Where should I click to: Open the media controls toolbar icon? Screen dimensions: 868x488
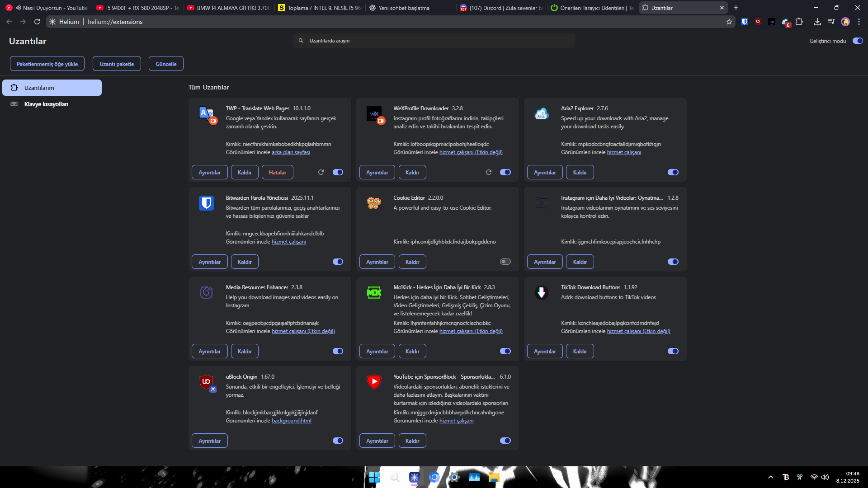pos(831,22)
